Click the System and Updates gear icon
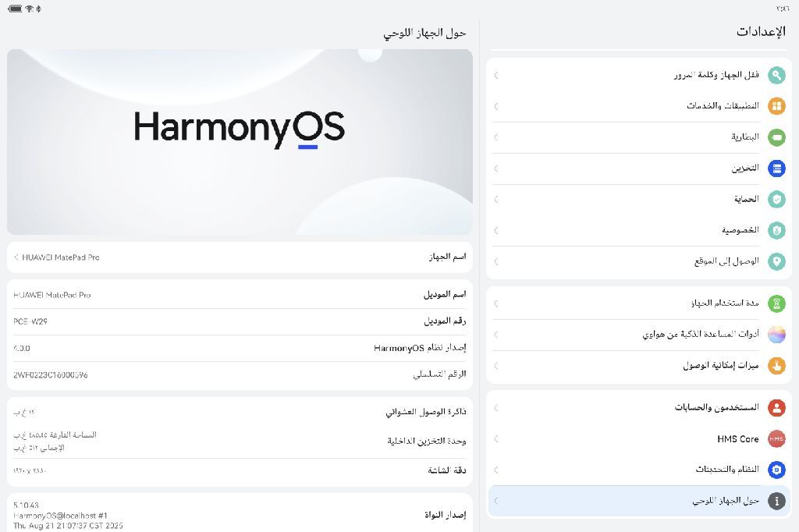 (x=776, y=470)
